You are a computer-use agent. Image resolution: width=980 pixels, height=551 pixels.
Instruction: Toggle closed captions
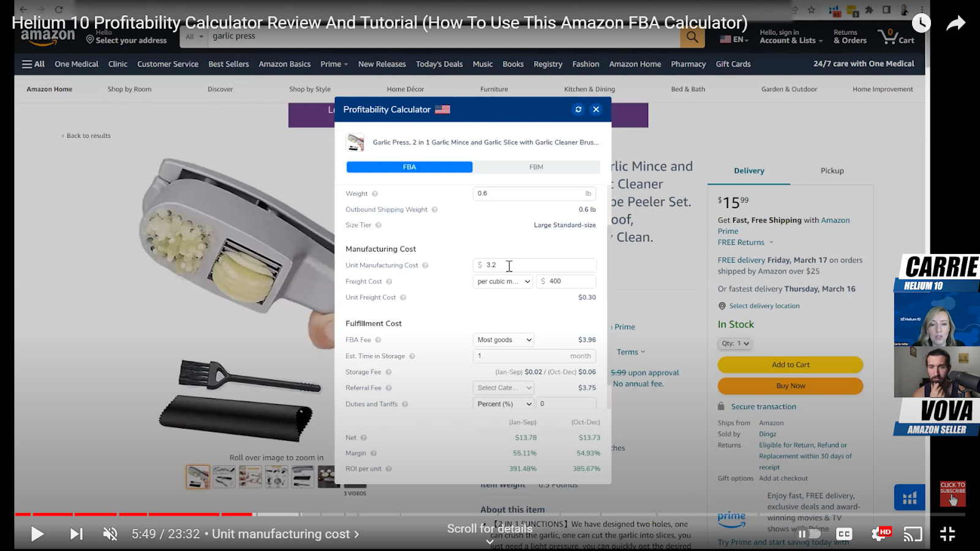pyautogui.click(x=844, y=534)
